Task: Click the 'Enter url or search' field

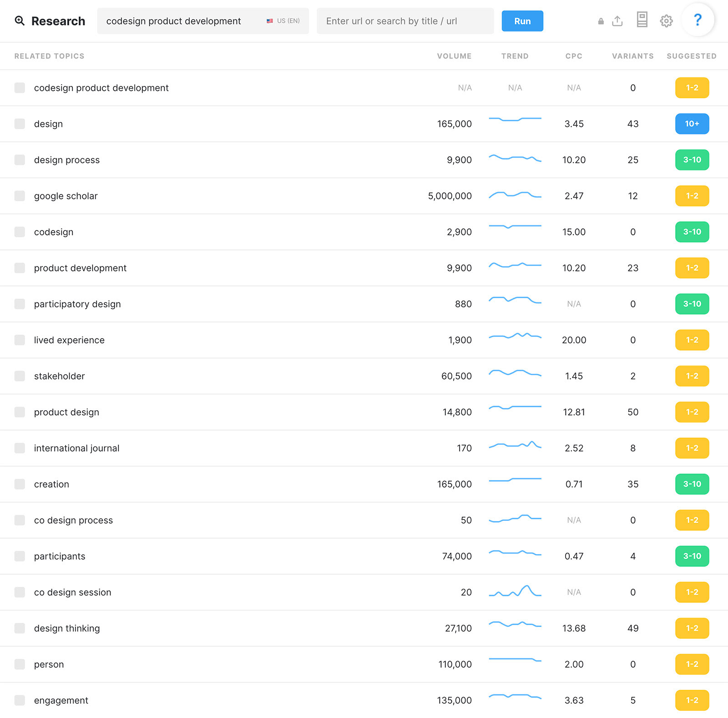Action: point(405,21)
